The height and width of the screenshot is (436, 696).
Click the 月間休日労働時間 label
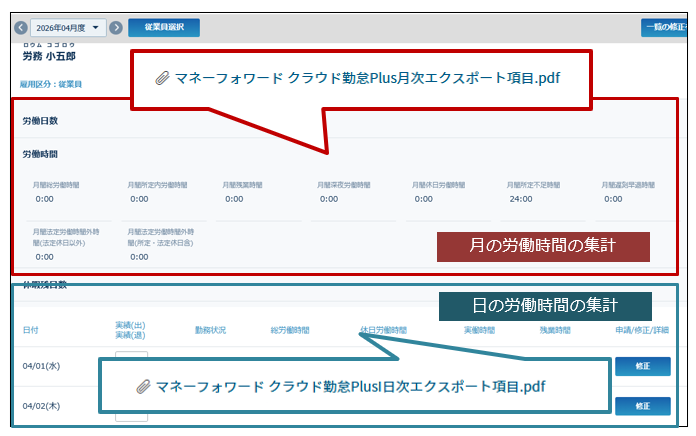pyautogui.click(x=439, y=185)
